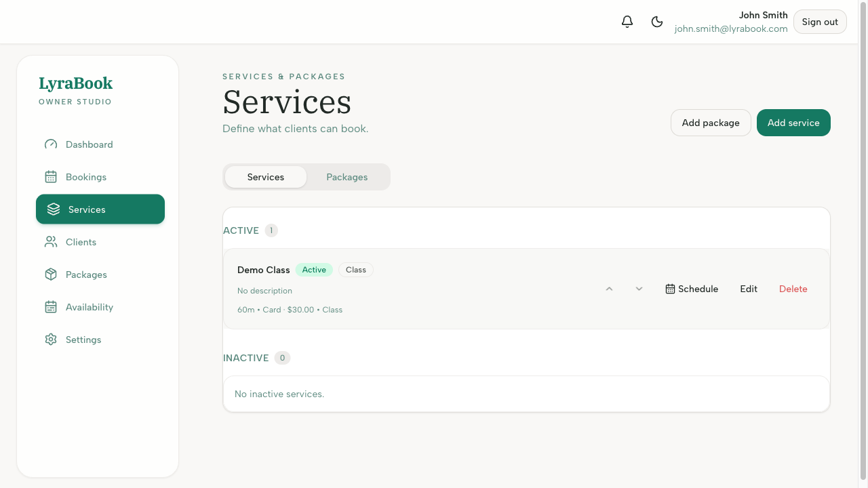Switch to the Packages tab

point(347,176)
